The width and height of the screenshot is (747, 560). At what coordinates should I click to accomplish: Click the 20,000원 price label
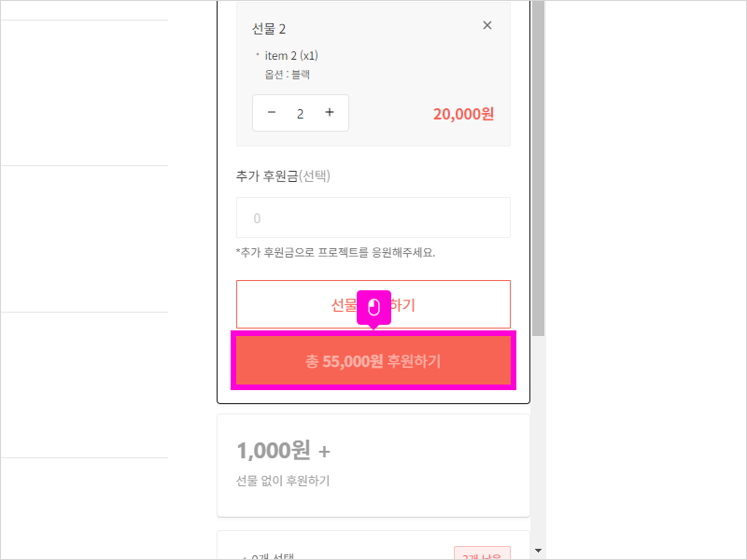click(x=463, y=114)
